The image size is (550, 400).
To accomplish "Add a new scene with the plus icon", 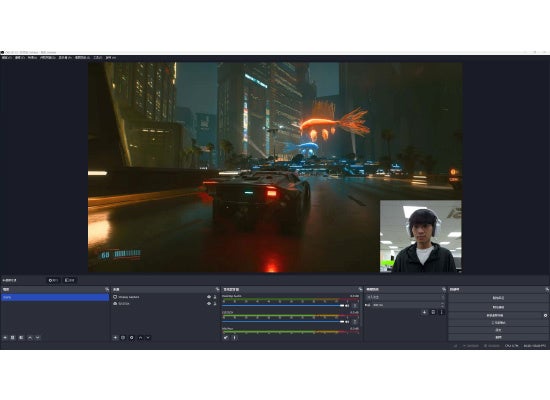I will tap(5, 338).
